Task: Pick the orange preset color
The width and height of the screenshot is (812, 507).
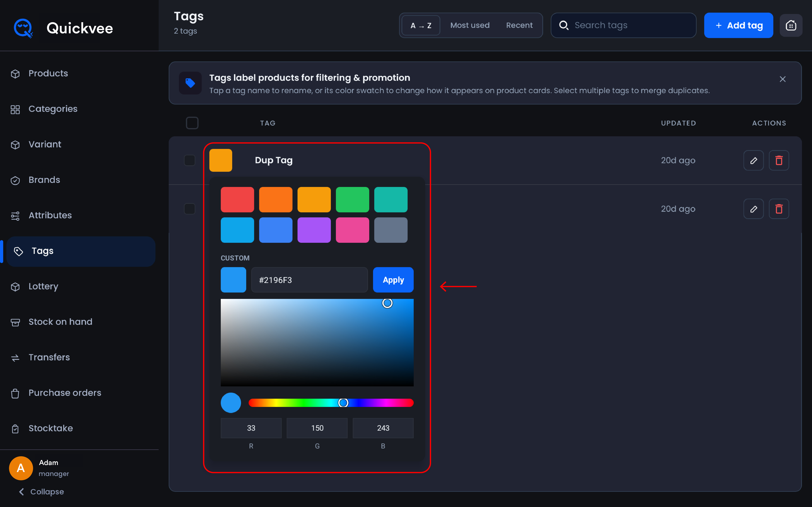Action: pyautogui.click(x=276, y=200)
